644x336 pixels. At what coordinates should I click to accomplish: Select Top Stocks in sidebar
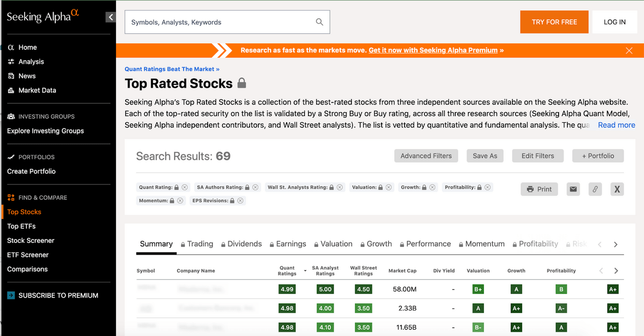pos(24,212)
